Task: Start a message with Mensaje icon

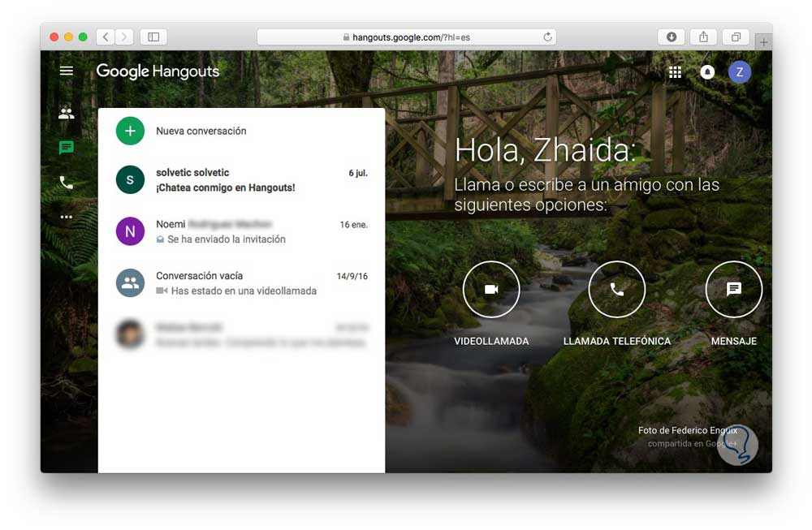Action: coord(734,289)
